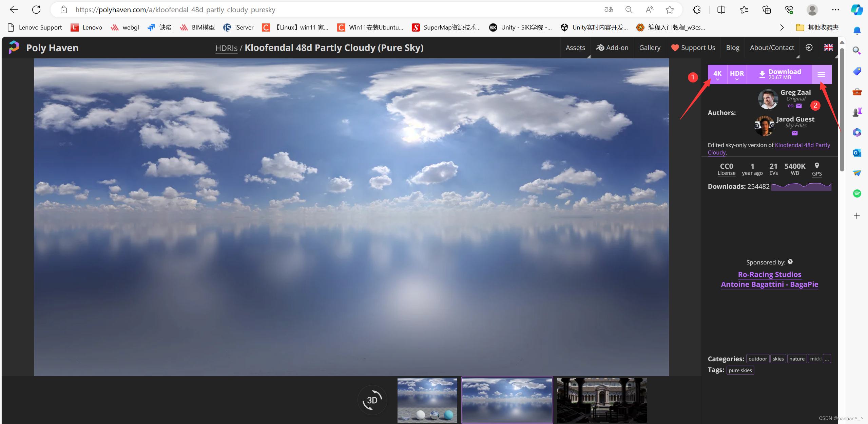This screenshot has width=868, height=424.
Task: Toggle the favorite star in the address bar
Action: click(670, 10)
